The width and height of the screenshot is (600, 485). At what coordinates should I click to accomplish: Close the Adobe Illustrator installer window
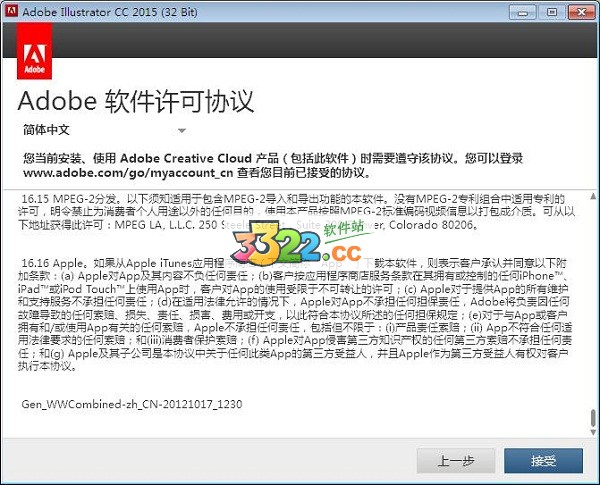tap(581, 12)
